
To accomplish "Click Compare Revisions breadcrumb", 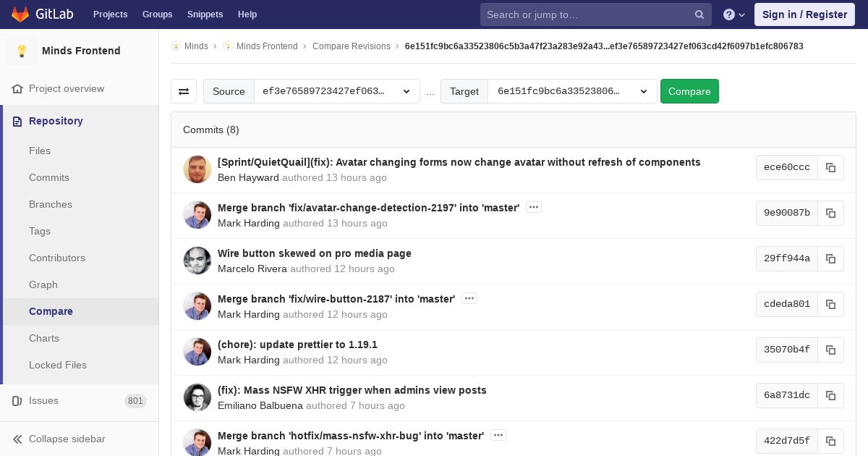I will pos(352,46).
